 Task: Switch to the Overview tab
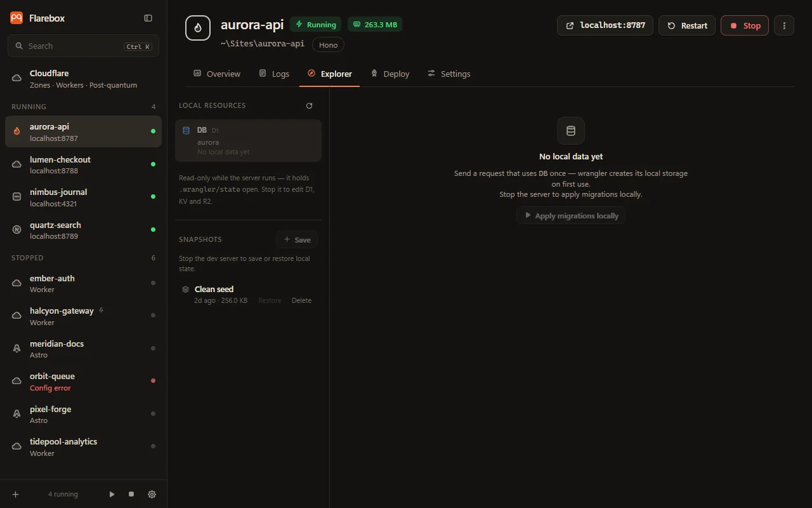pyautogui.click(x=217, y=74)
